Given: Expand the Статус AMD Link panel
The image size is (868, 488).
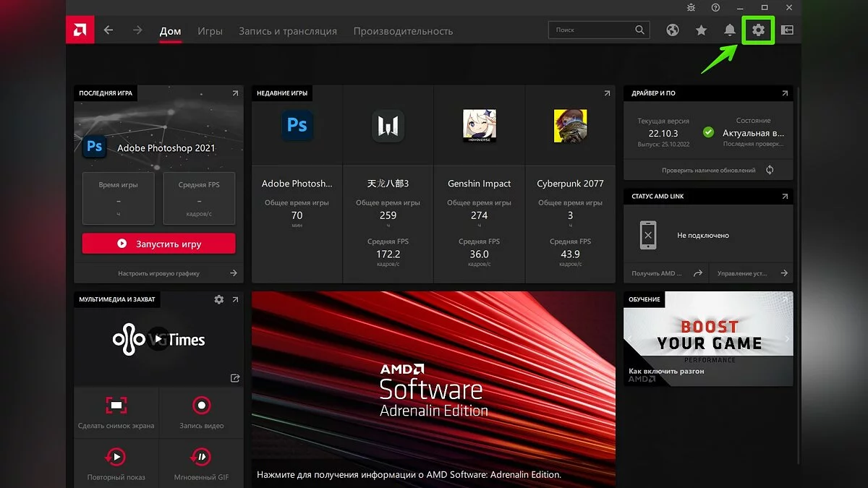Looking at the screenshot, I should point(785,197).
